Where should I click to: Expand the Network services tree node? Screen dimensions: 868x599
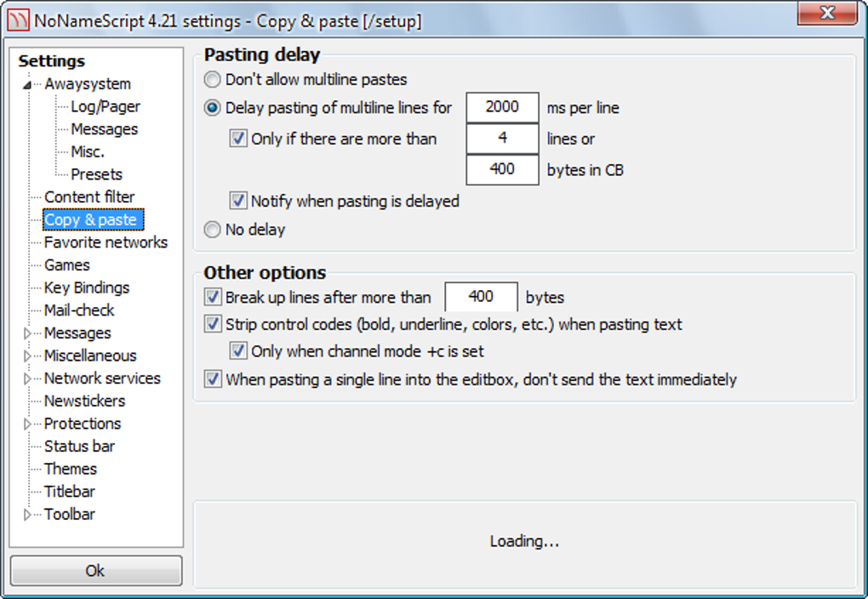pyautogui.click(x=26, y=379)
